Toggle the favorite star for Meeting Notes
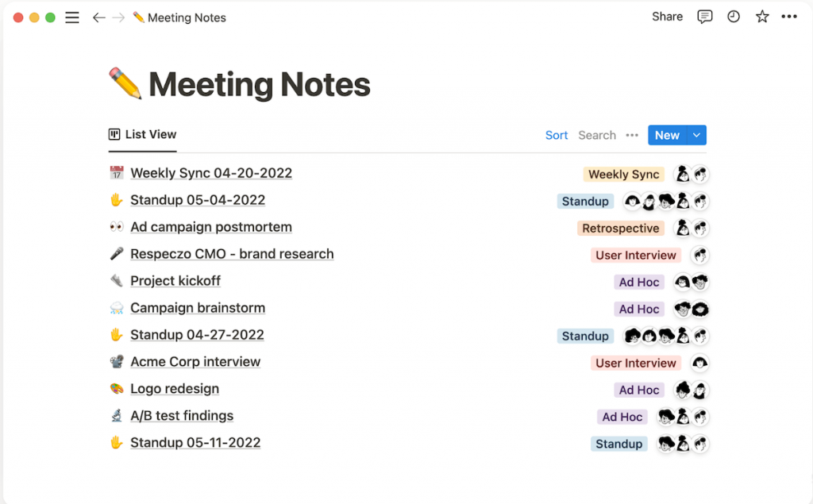Viewport: 813px width, 504px height. coord(761,17)
